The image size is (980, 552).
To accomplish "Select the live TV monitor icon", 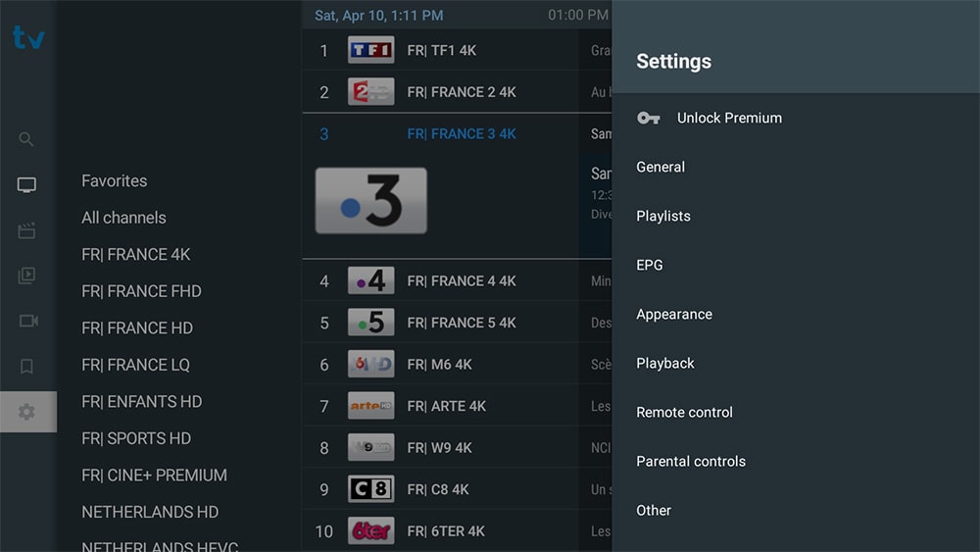I will click(26, 184).
